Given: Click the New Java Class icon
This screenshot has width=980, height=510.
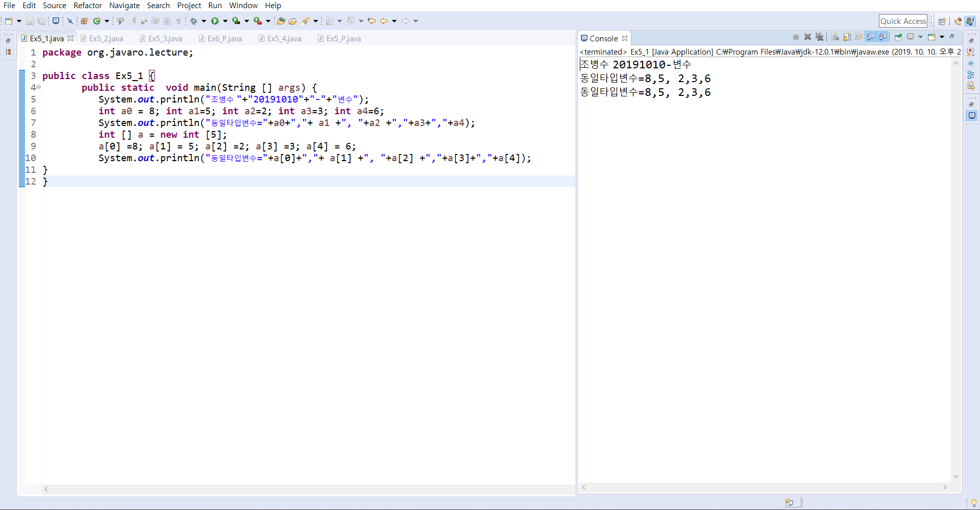Looking at the screenshot, I should coord(96,21).
